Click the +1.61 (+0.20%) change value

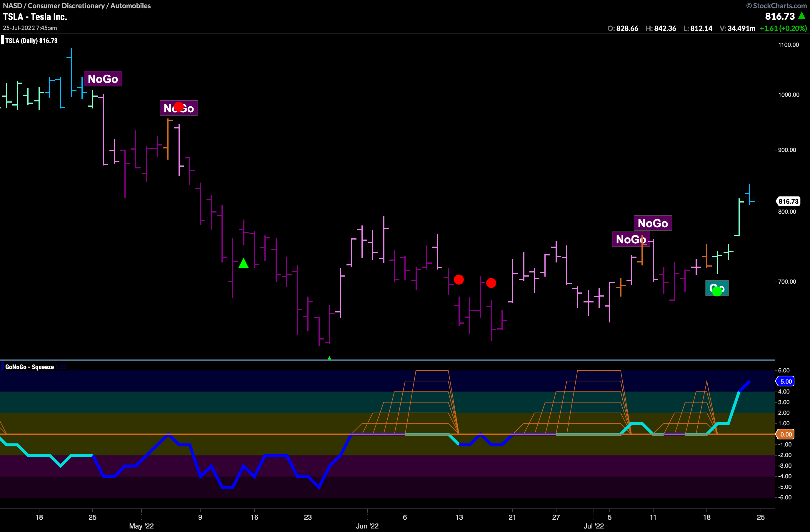[783, 28]
